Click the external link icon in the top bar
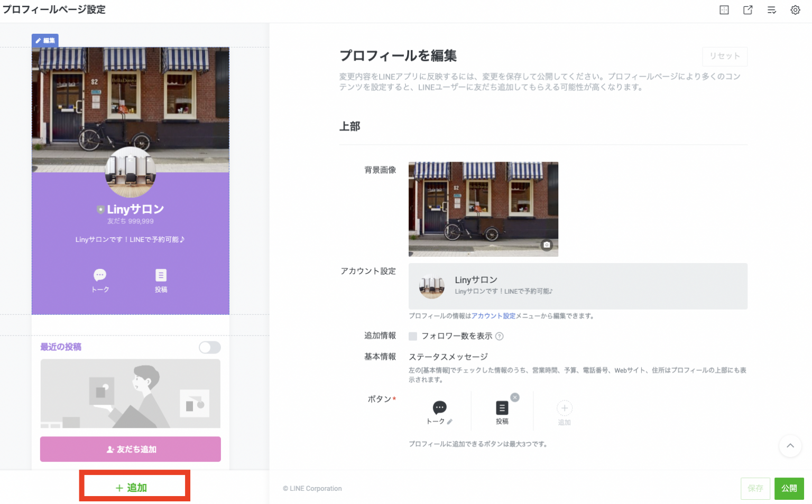Viewport: 812px width, 504px height. (x=748, y=10)
